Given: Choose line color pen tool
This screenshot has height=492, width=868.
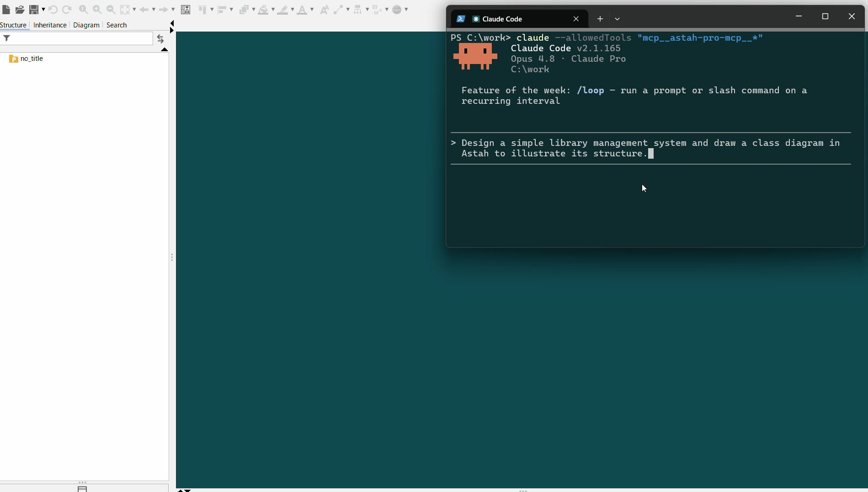Looking at the screenshot, I should (283, 9).
